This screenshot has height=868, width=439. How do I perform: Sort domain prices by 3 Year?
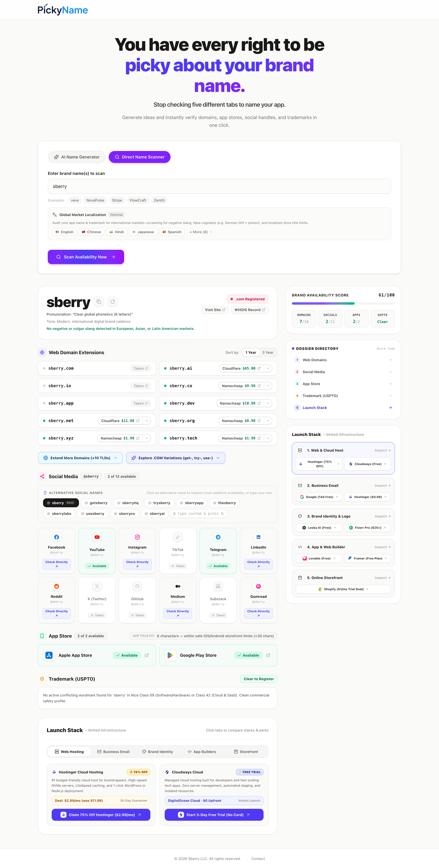pos(268,352)
